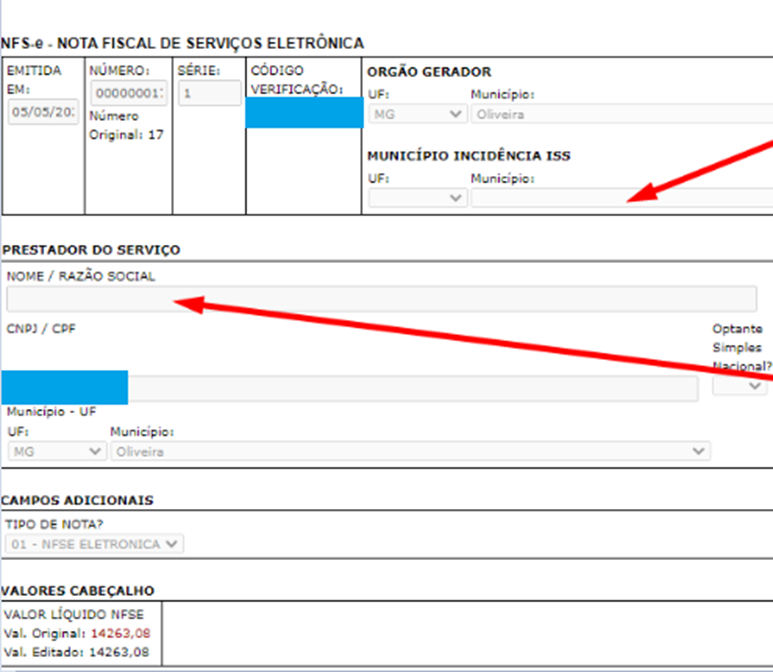
Task: Expand the Município Incidência ISS UF dropdown
Action: pyautogui.click(x=417, y=198)
